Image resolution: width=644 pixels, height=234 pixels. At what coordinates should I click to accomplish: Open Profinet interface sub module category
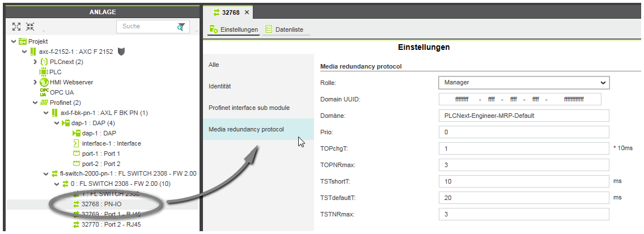coord(249,108)
